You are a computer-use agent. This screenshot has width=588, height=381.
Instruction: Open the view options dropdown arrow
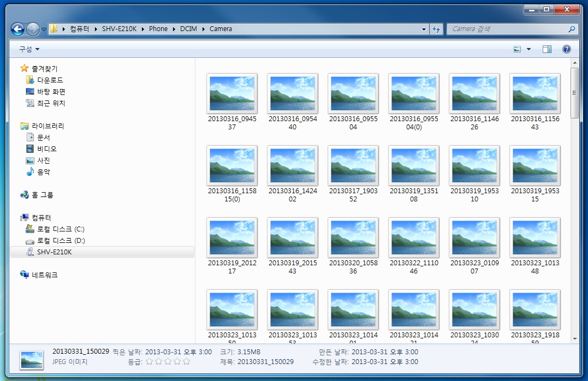pyautogui.click(x=528, y=49)
